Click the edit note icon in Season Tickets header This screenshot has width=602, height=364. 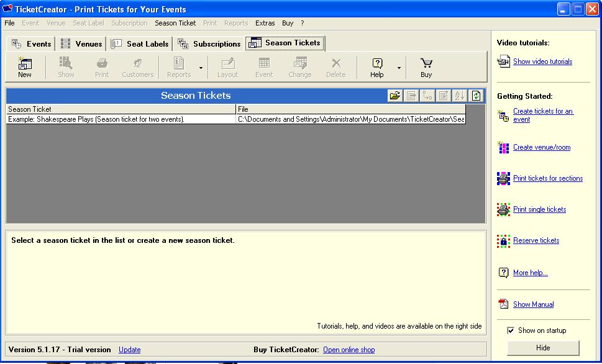tap(444, 96)
